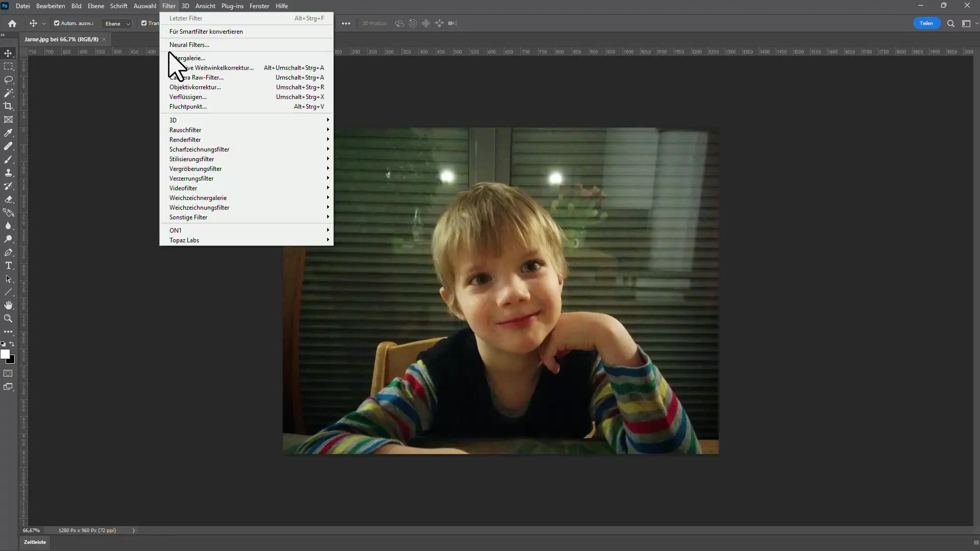Open the Fenster menu

coord(259,6)
